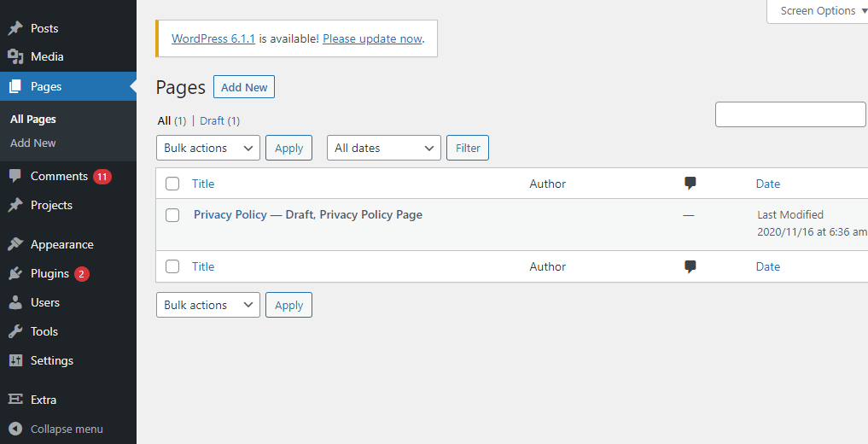Open the Appearance menu

62,245
